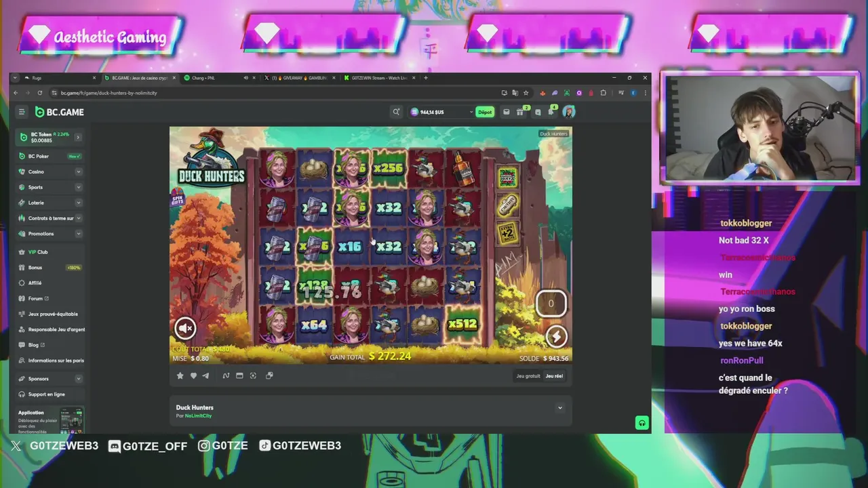Select the Extra +2 Shots booster
868x488 pixels.
coord(508,233)
